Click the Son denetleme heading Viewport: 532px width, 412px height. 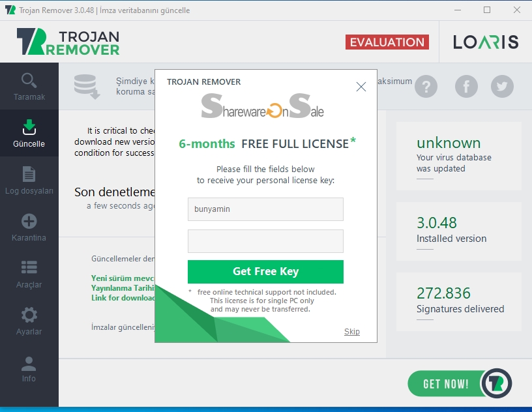point(115,192)
